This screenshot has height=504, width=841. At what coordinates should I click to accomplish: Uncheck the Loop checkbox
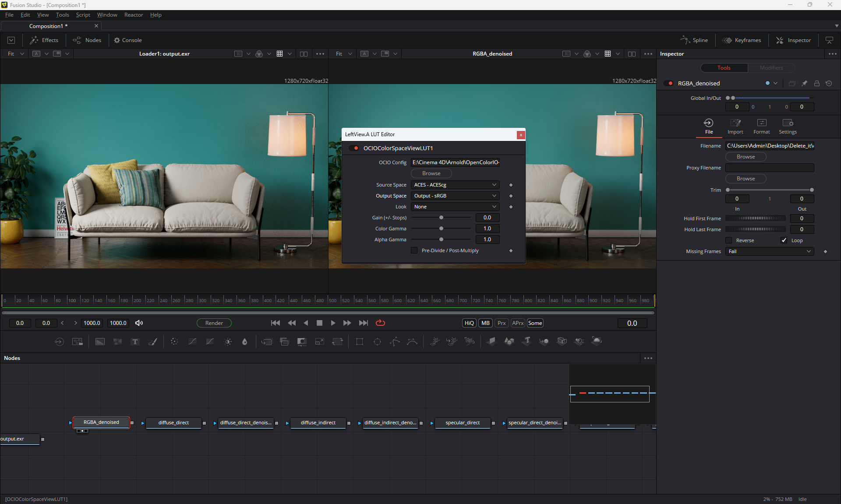pos(784,240)
